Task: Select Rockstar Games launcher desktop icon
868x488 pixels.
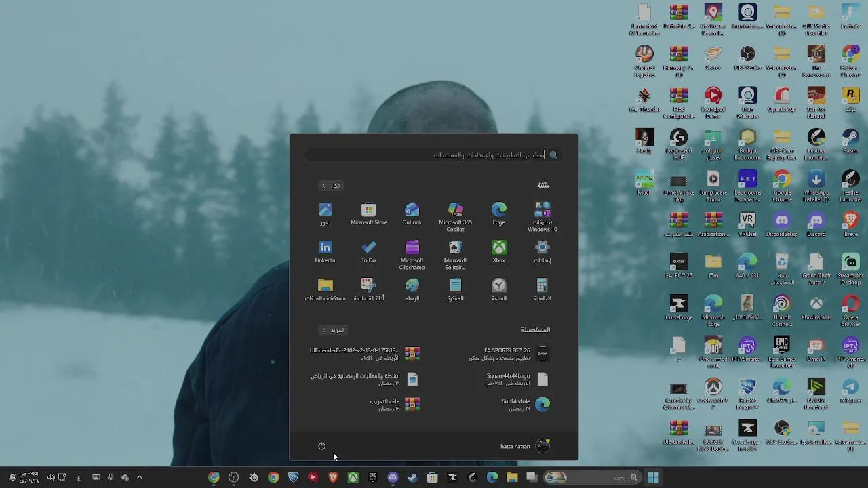Action: [850, 100]
